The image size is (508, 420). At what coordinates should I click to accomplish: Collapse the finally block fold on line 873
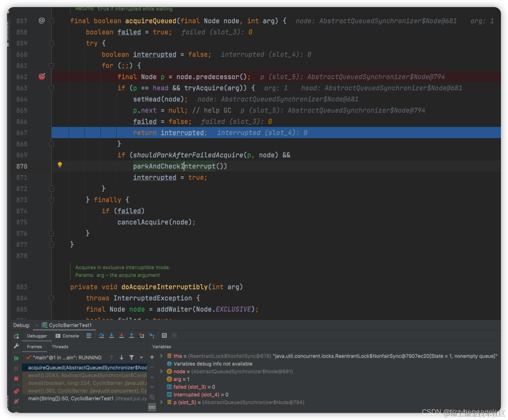pos(51,200)
